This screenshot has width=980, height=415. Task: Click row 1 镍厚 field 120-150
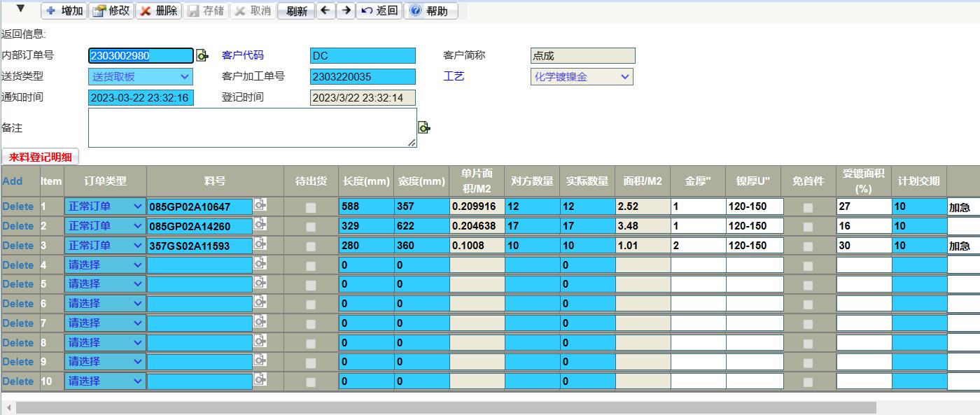tap(755, 206)
